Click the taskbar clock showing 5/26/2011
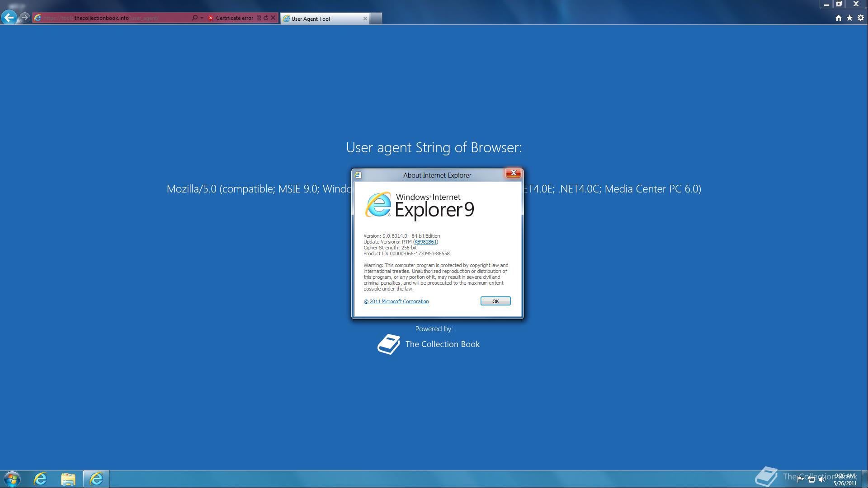The image size is (868, 488). coord(845,479)
